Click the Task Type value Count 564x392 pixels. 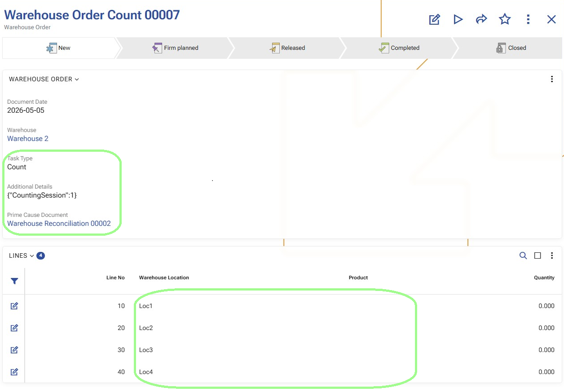tap(17, 167)
